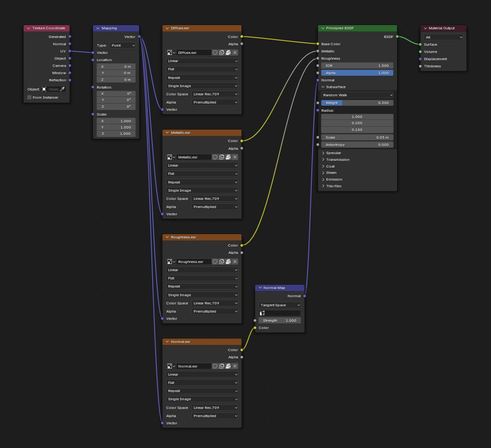Click the Diffuse.exr image name field

point(194,53)
